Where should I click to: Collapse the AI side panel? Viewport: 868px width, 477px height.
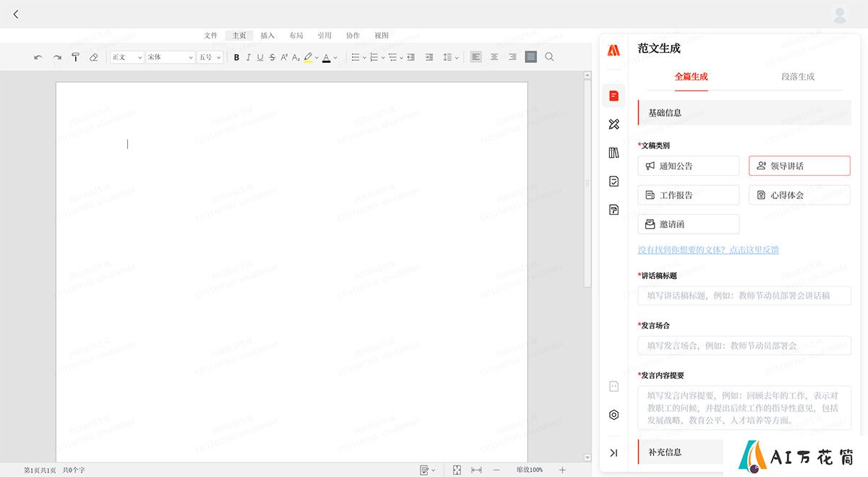point(613,452)
